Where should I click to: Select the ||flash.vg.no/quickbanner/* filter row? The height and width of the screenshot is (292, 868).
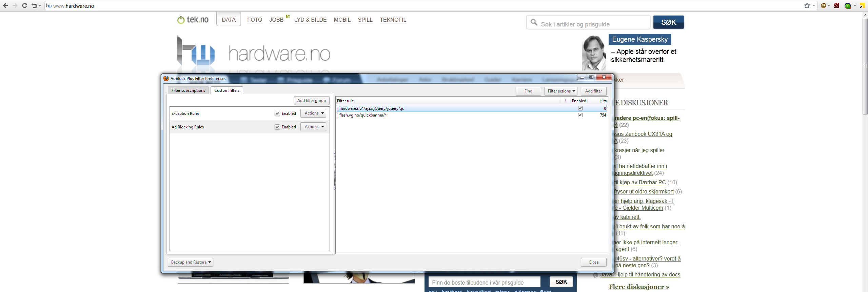[x=471, y=115]
